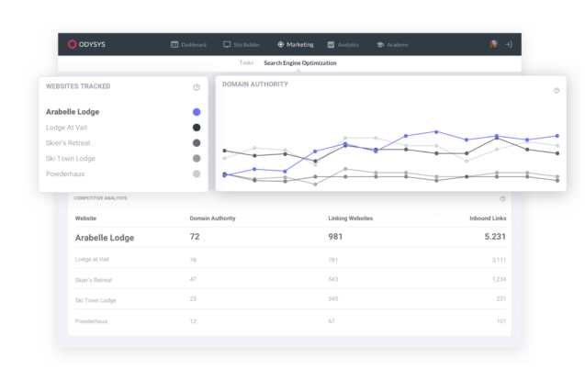Click the Academy graduation cap icon
The height and width of the screenshot is (392, 585).
[x=380, y=45]
